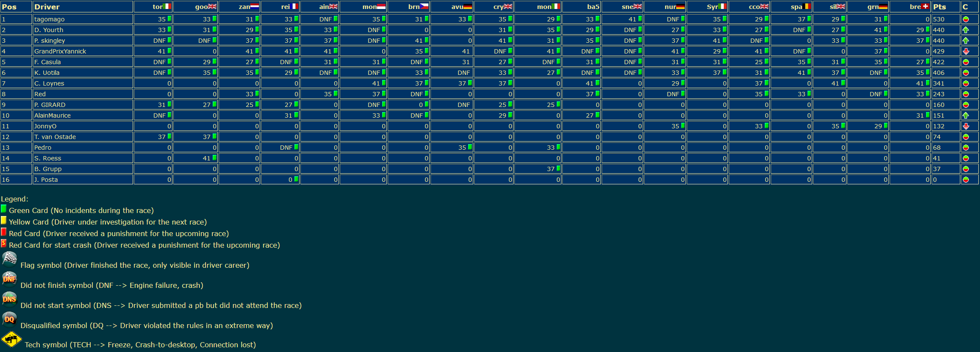The width and height of the screenshot is (980, 352).
Task: Click the DNS symbol icon in legend
Action: (9, 299)
